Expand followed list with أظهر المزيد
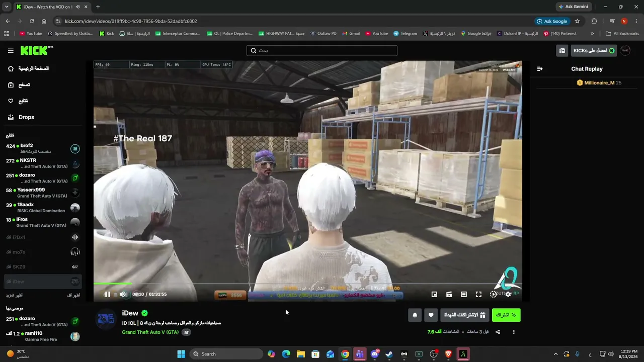 (x=14, y=295)
